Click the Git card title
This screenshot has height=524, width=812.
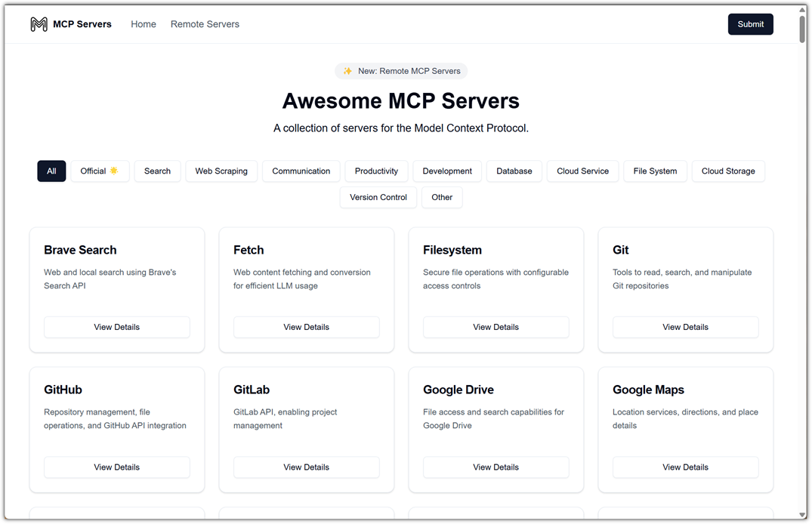point(620,250)
